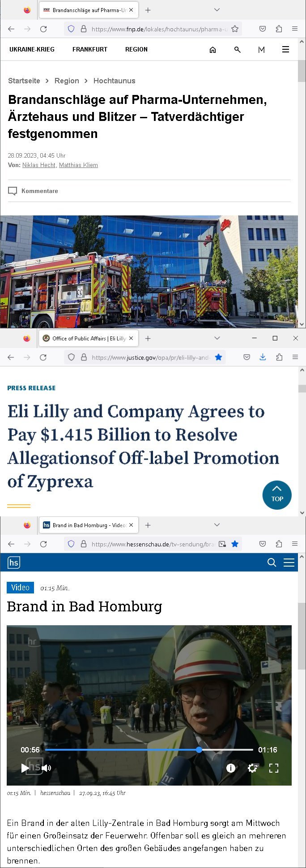Screen dimensions: 306x868
Task: Enter fullscreen in the video player
Action: pos(274,768)
